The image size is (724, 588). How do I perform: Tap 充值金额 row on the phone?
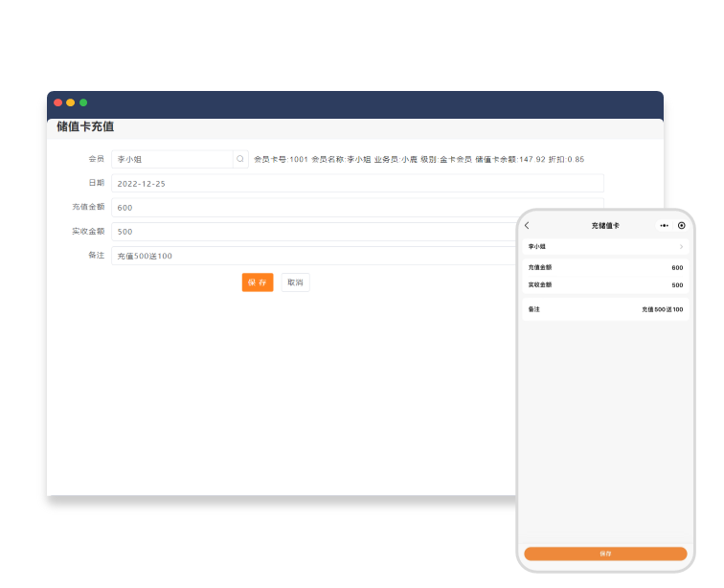click(x=605, y=268)
